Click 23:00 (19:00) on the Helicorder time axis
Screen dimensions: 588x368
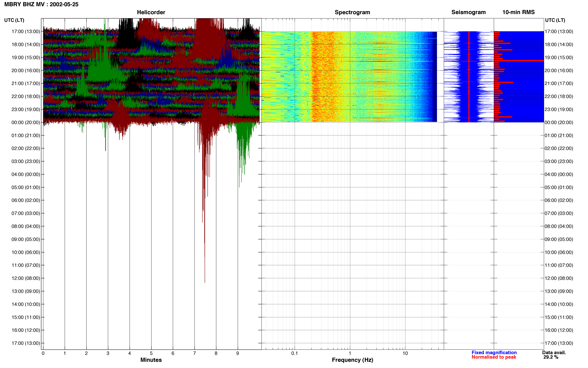click(26, 109)
